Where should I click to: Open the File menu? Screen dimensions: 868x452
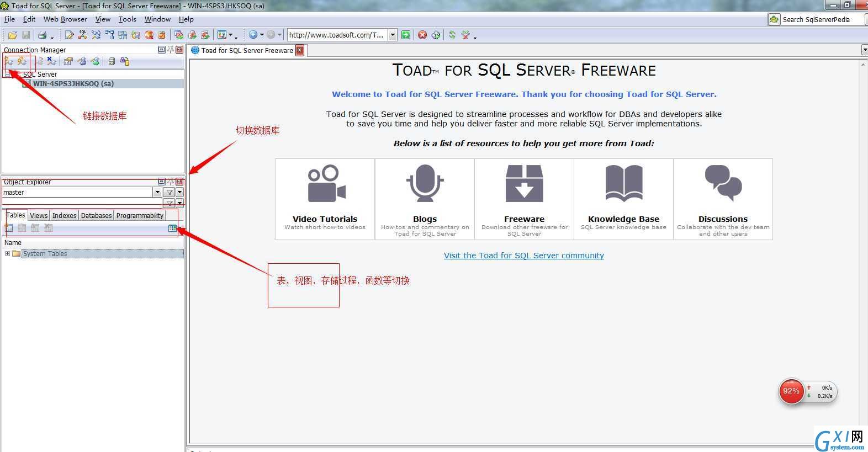click(10, 19)
